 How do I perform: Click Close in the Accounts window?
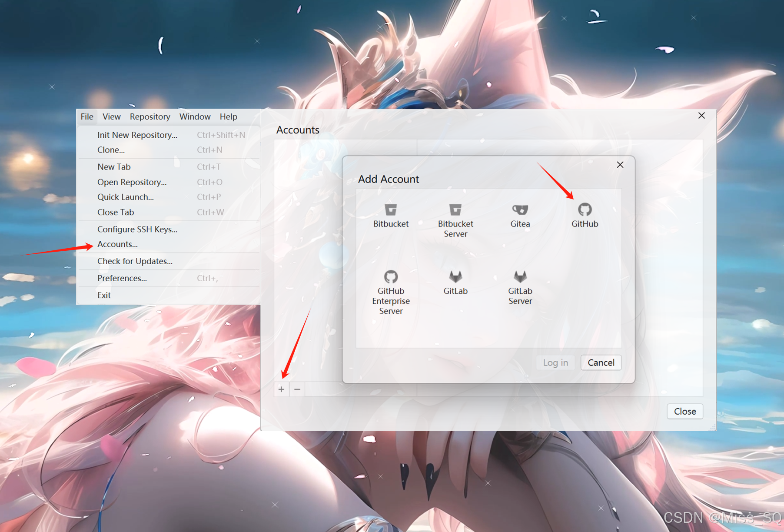click(685, 411)
